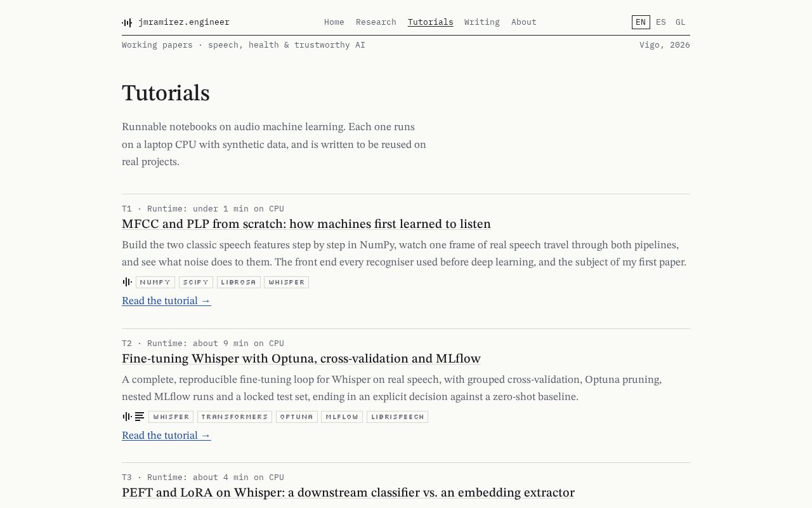Click the WHISPER tag in the MFCC tutorial
The height and width of the screenshot is (508, 812).
[x=287, y=282]
